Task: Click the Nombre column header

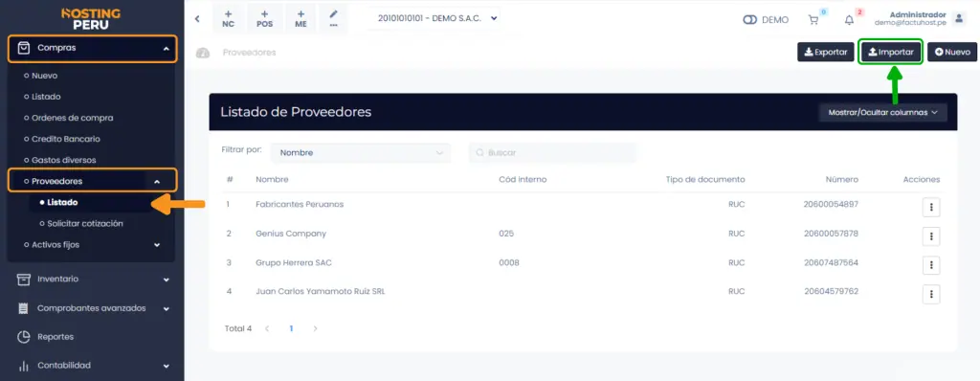Action: (x=272, y=180)
